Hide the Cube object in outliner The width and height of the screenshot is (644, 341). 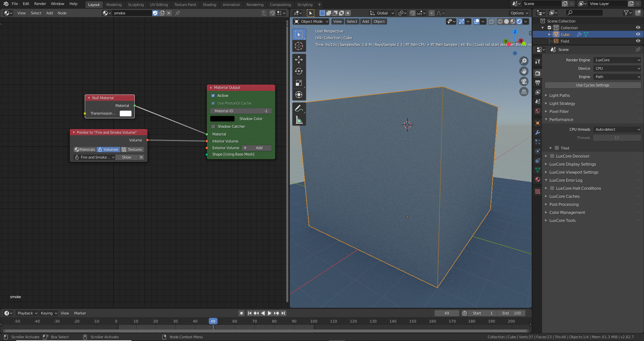point(638,34)
